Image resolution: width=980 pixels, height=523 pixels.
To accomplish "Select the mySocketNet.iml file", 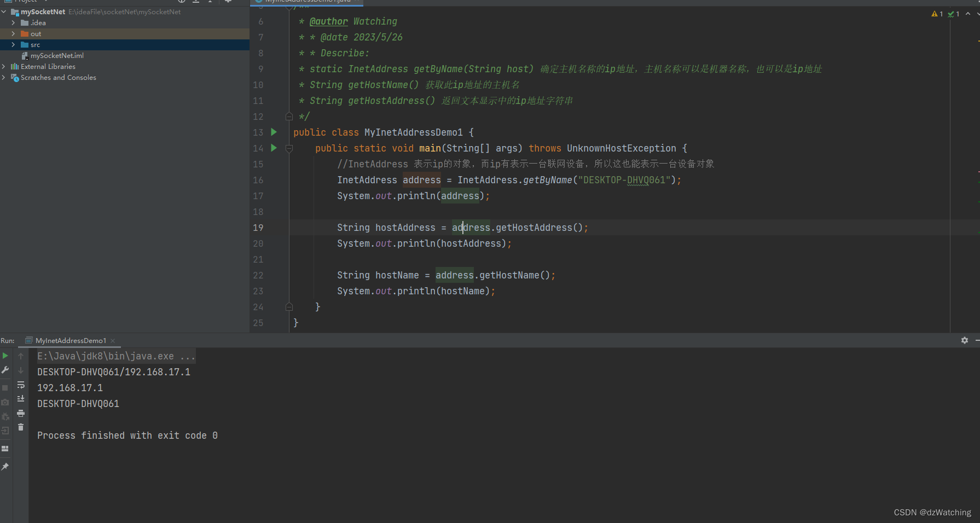I will [57, 55].
